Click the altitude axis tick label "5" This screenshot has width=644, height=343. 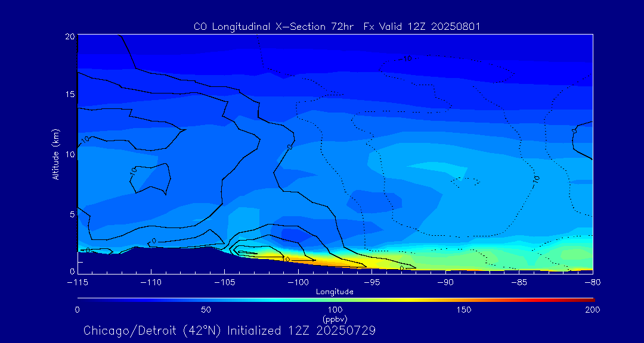(72, 214)
